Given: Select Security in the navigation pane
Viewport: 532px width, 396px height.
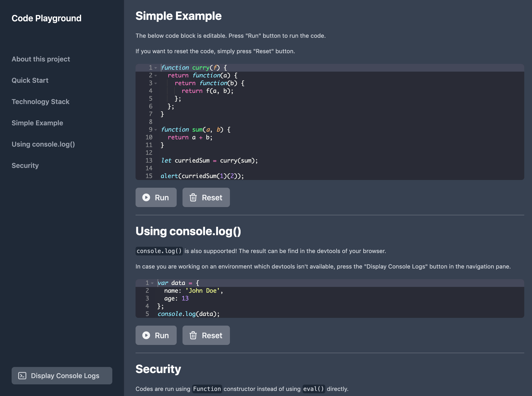Looking at the screenshot, I should [x=25, y=165].
